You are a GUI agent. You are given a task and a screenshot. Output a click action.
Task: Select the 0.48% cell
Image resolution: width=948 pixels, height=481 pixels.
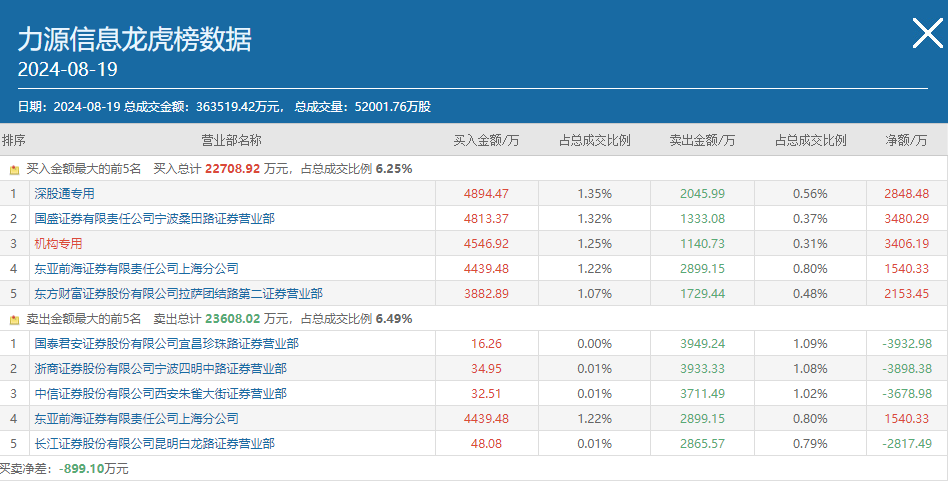click(x=810, y=294)
